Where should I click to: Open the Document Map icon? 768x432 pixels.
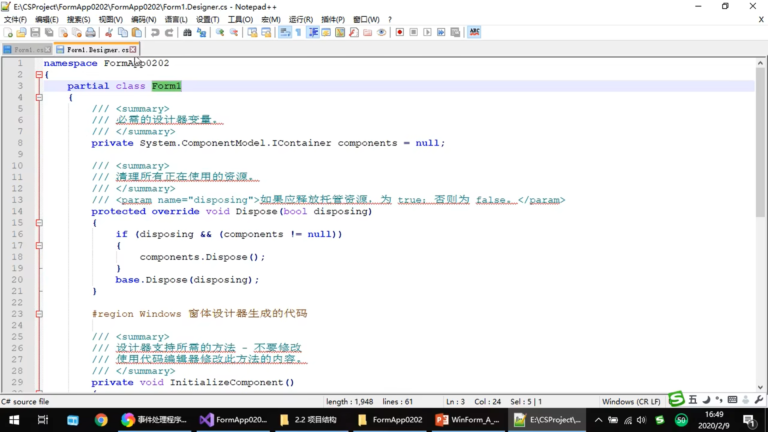(340, 32)
